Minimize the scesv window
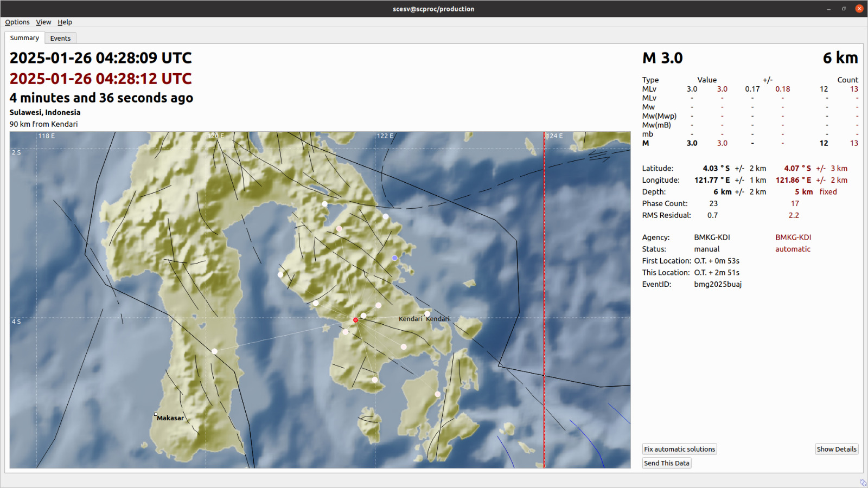This screenshot has height=488, width=868. point(828,9)
